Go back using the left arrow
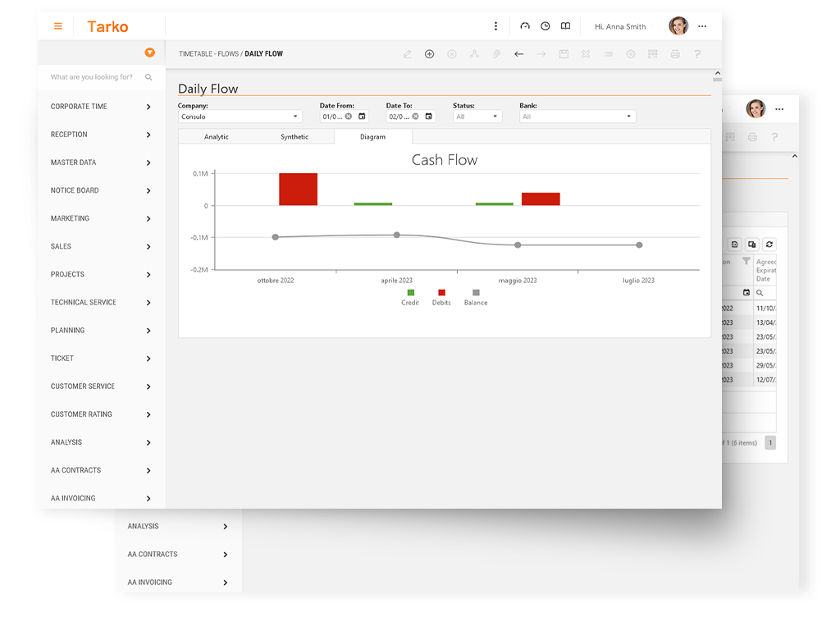 [x=518, y=54]
